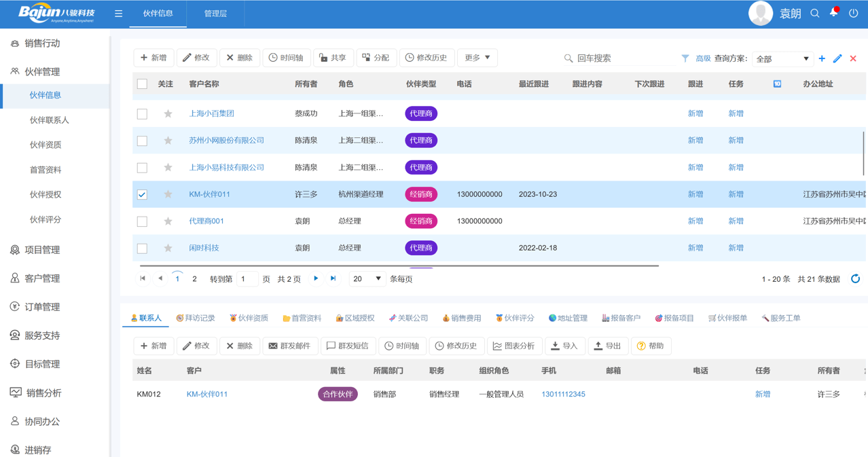Click the power/logout icon in top bar

pyautogui.click(x=853, y=13)
